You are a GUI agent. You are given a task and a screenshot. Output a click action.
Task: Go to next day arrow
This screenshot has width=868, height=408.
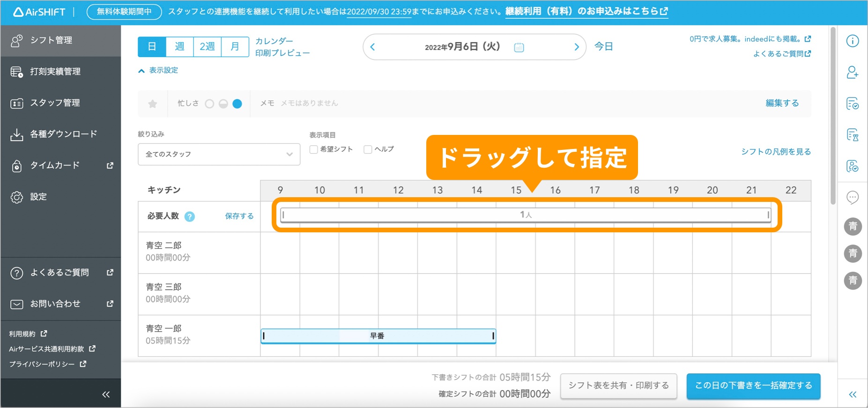tap(577, 47)
